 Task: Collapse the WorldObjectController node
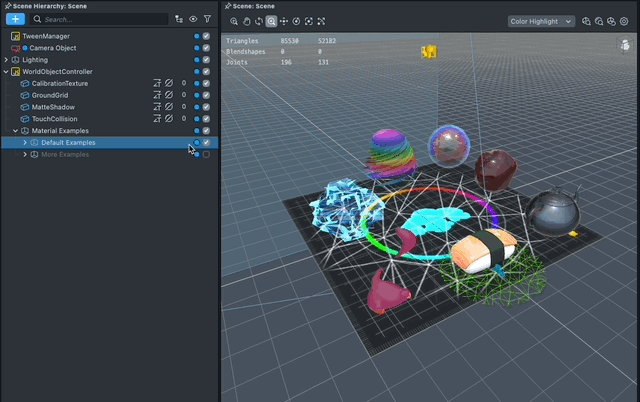(7, 72)
